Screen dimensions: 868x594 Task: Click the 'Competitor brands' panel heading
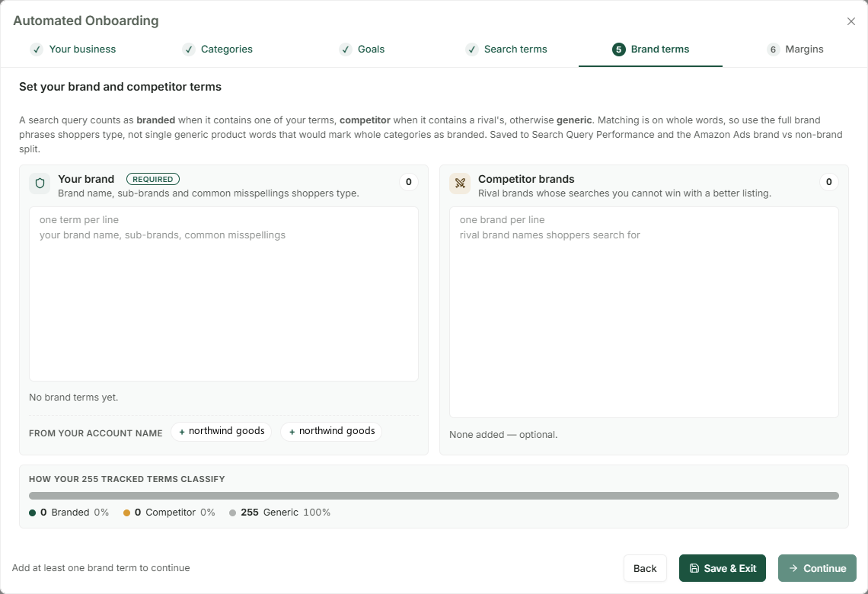point(526,180)
